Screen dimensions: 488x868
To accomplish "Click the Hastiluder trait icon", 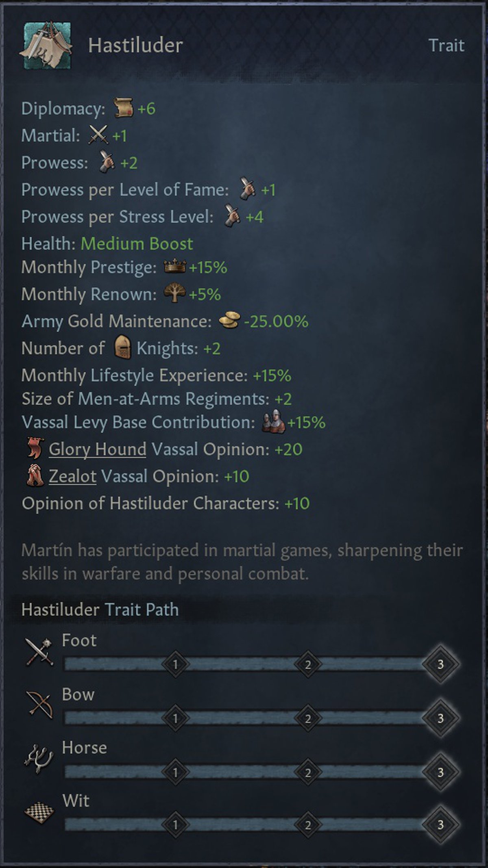I will tap(46, 46).
